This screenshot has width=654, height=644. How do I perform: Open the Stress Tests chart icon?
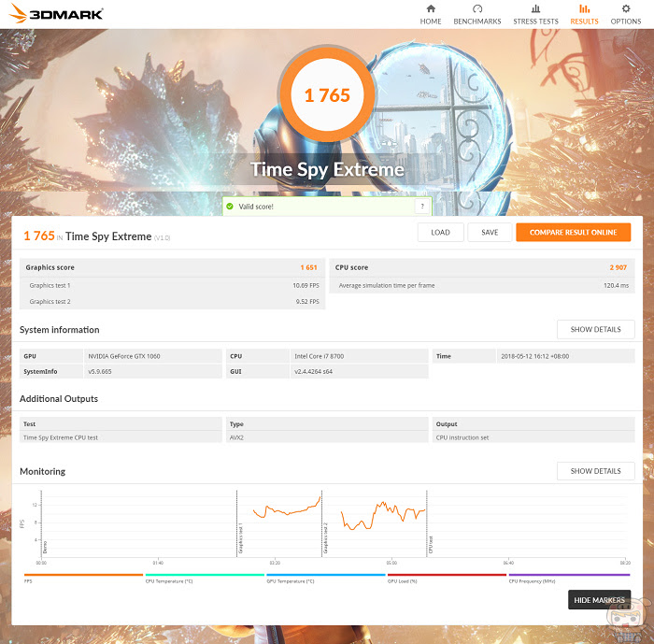pos(535,8)
